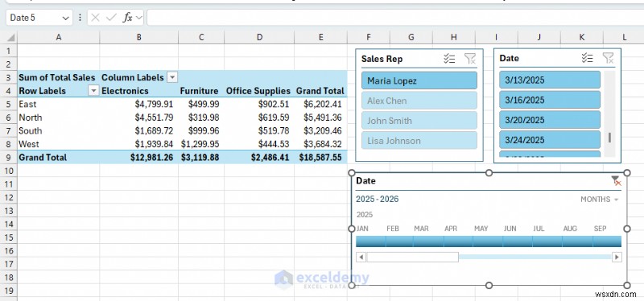Click the timeline scroll right arrow

tap(617, 258)
